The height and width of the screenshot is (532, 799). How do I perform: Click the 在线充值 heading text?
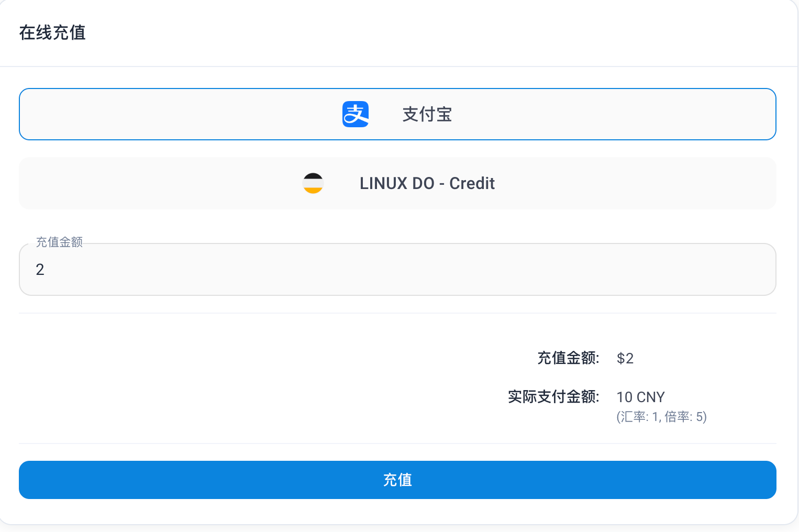pyautogui.click(x=52, y=32)
